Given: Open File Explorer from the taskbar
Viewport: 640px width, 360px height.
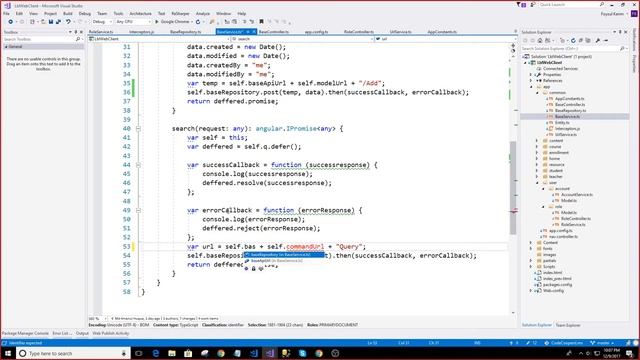Looking at the screenshot, I should point(172,353).
